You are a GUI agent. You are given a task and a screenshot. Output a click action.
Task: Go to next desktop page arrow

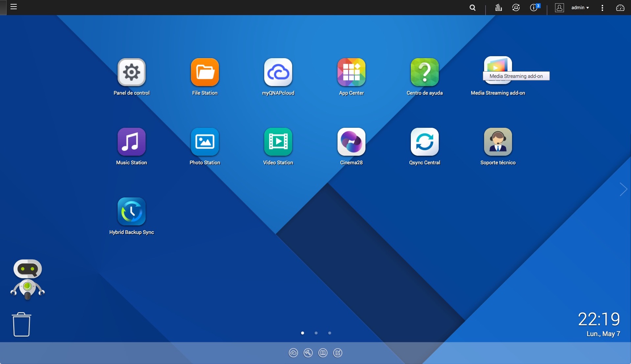[x=623, y=189]
